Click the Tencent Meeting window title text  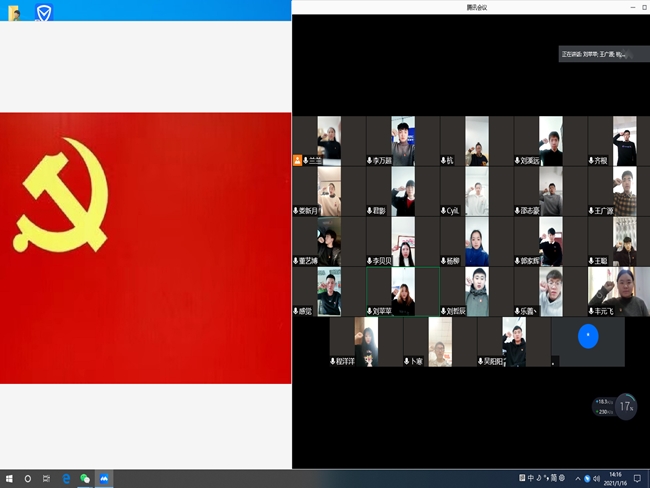[x=476, y=7]
